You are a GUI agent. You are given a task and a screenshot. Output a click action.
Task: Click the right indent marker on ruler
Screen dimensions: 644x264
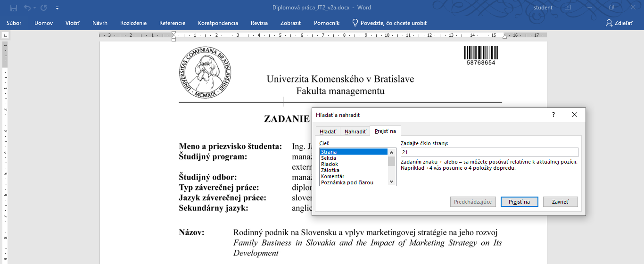[505, 36]
